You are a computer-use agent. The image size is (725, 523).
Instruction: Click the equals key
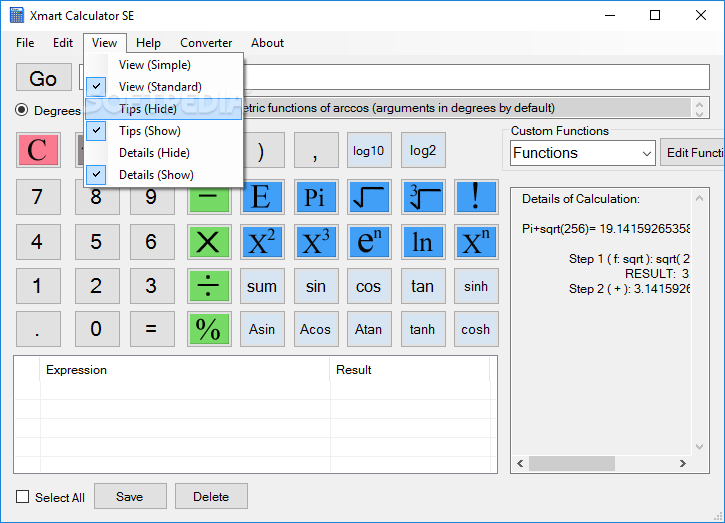pos(152,329)
